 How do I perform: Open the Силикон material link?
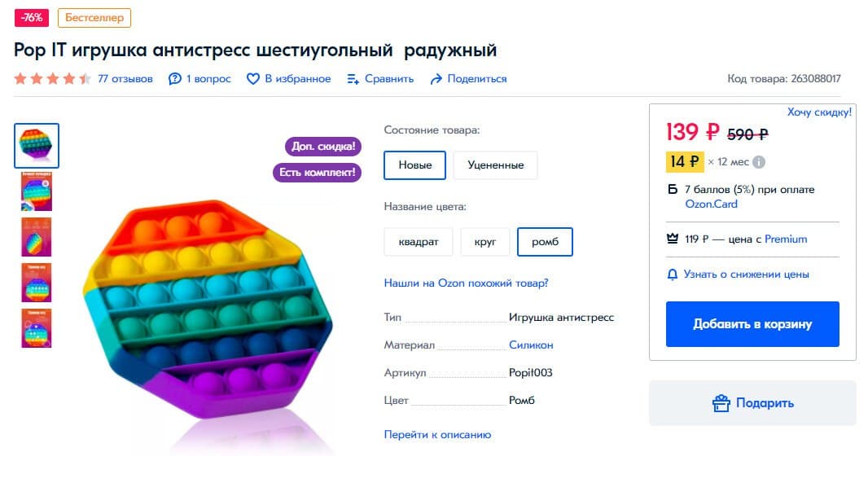coord(531,345)
